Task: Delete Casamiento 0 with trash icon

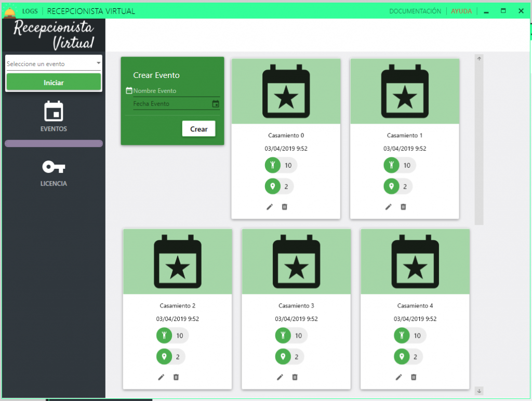Action: pyautogui.click(x=284, y=207)
